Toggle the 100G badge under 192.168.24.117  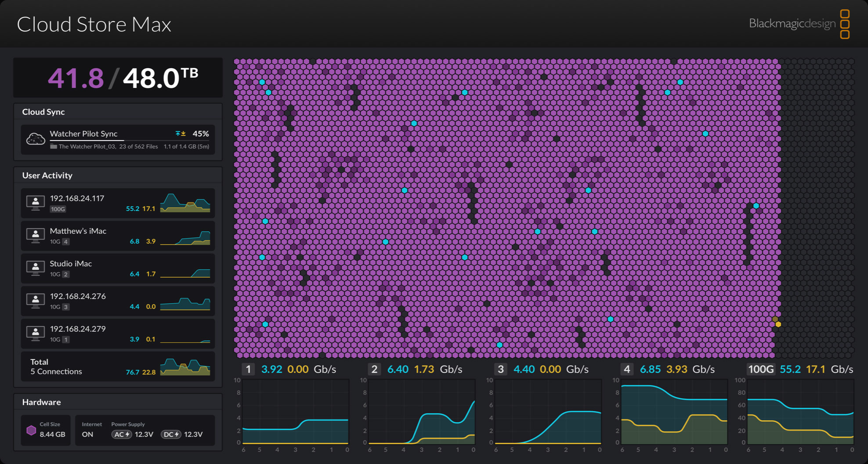click(58, 209)
